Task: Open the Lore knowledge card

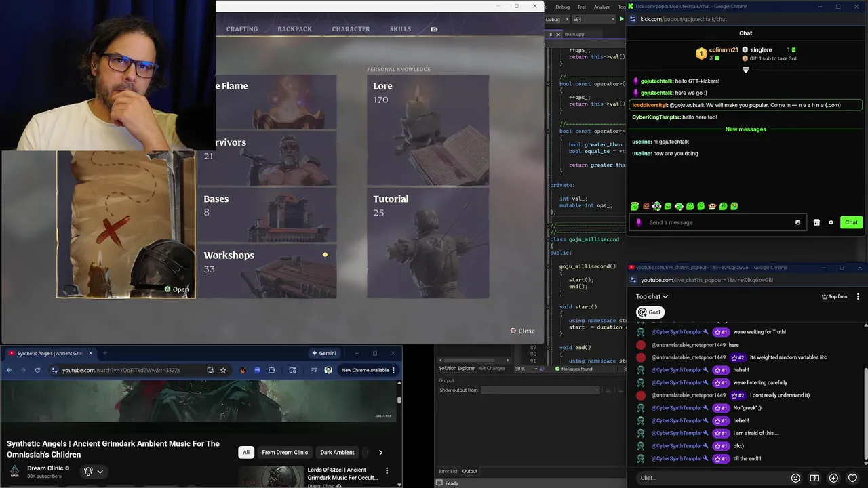Action: click(x=428, y=130)
